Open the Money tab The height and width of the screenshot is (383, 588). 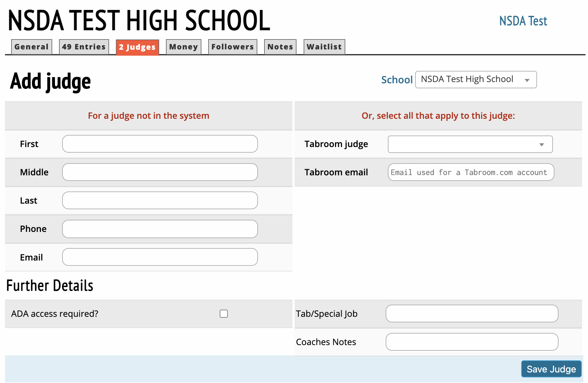point(183,47)
